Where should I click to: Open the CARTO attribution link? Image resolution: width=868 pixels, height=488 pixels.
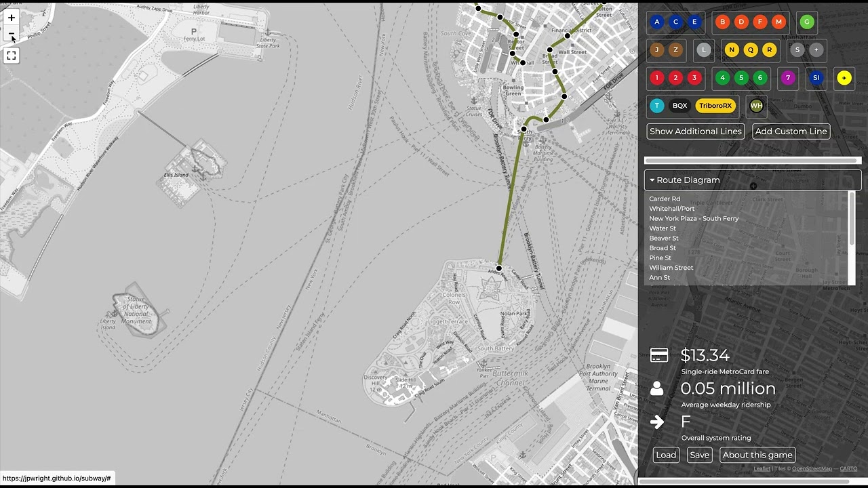point(848,469)
